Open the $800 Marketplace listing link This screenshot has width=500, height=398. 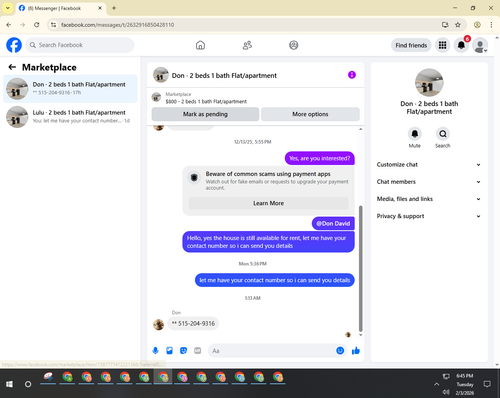(x=206, y=101)
